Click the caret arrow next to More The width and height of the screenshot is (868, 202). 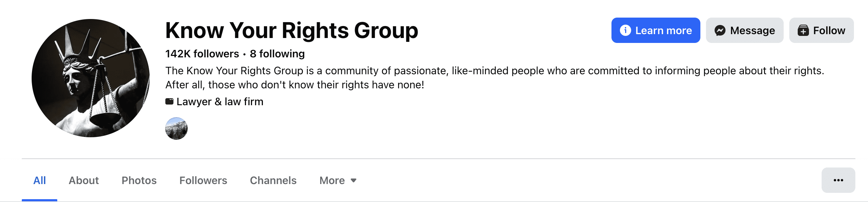pos(354,181)
